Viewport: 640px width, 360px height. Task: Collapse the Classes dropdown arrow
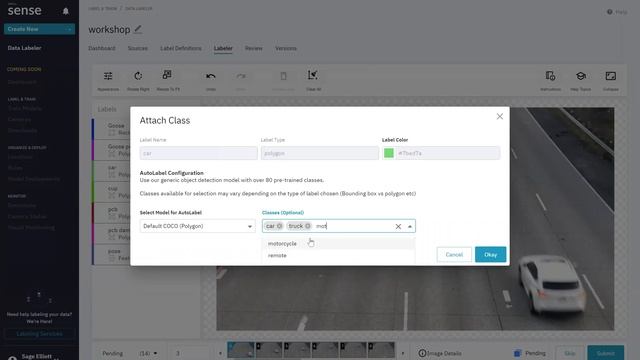[x=410, y=227]
